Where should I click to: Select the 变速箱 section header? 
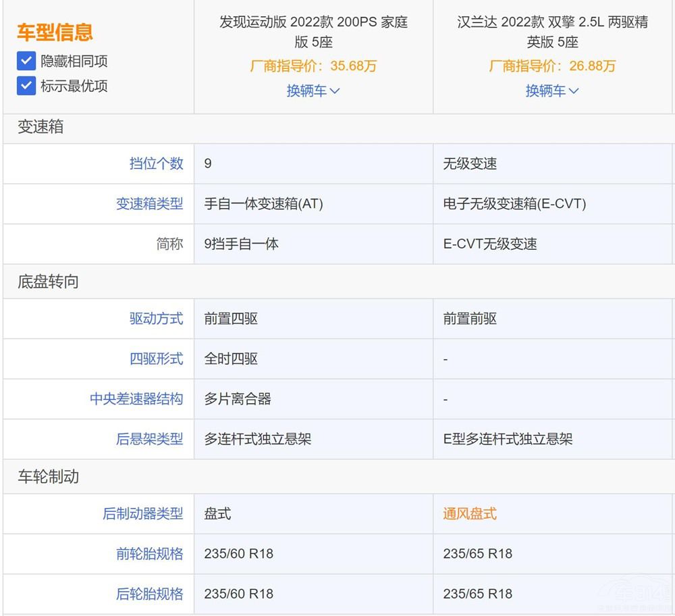(40, 127)
